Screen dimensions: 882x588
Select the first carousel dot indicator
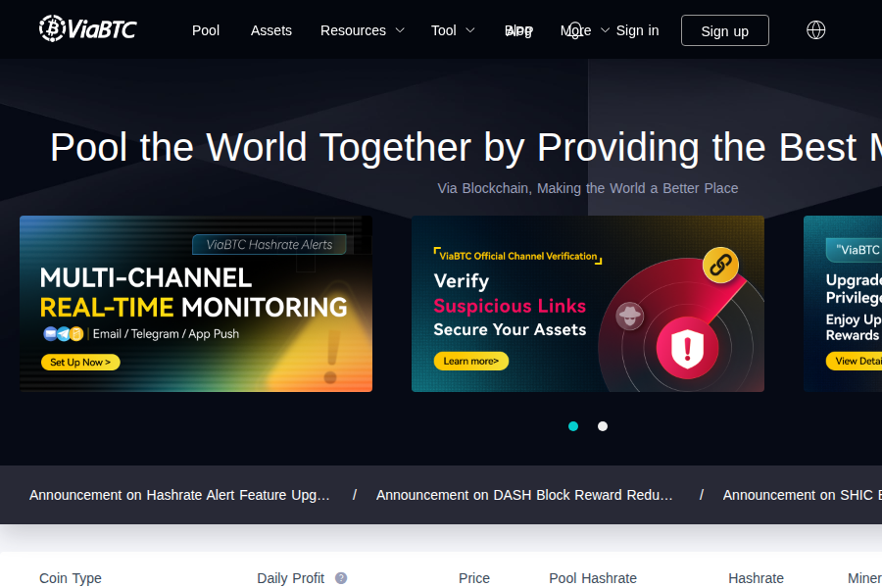[573, 426]
